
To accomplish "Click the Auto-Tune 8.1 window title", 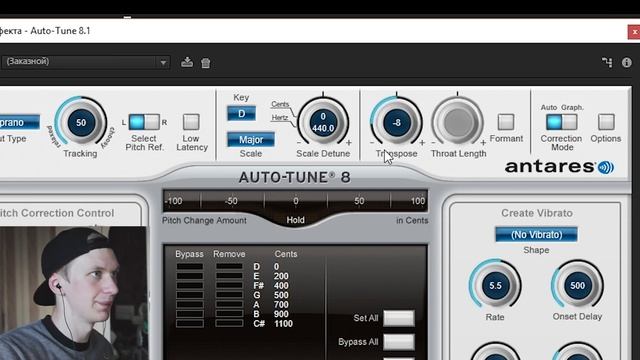I will pos(60,31).
